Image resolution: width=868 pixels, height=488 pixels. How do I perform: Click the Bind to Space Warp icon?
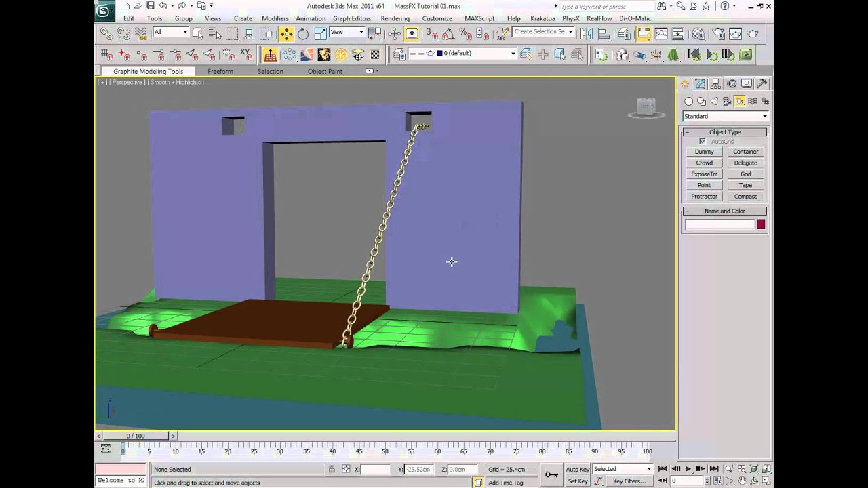[x=140, y=33]
